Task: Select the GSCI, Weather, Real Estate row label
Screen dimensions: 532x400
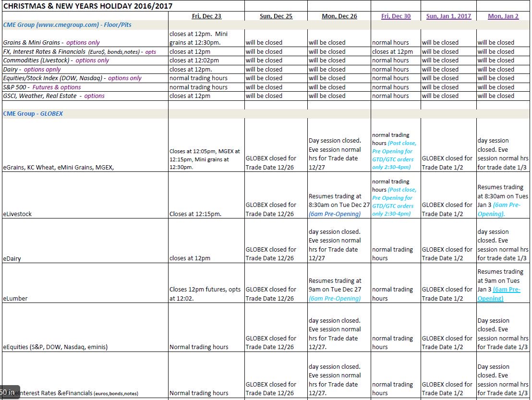Action: [54, 96]
